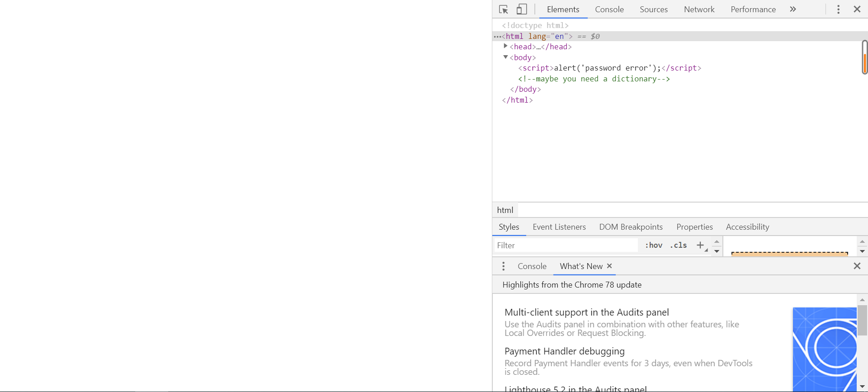Click the styles pane scroll up arrow

(x=717, y=241)
